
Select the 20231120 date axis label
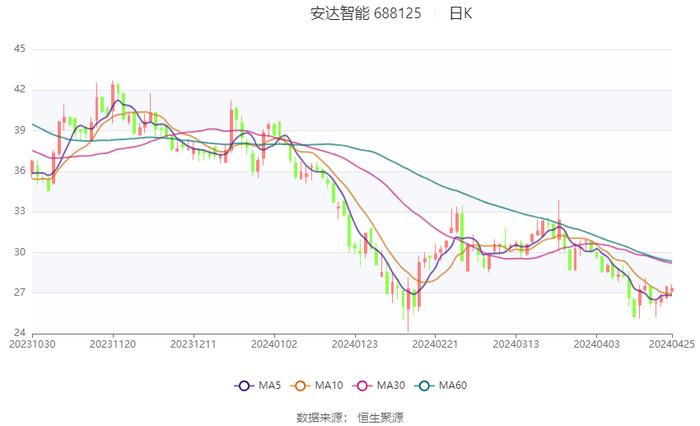pos(112,343)
